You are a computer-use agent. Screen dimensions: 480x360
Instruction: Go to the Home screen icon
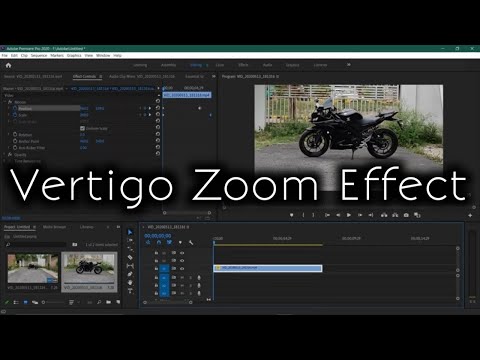(x=8, y=65)
